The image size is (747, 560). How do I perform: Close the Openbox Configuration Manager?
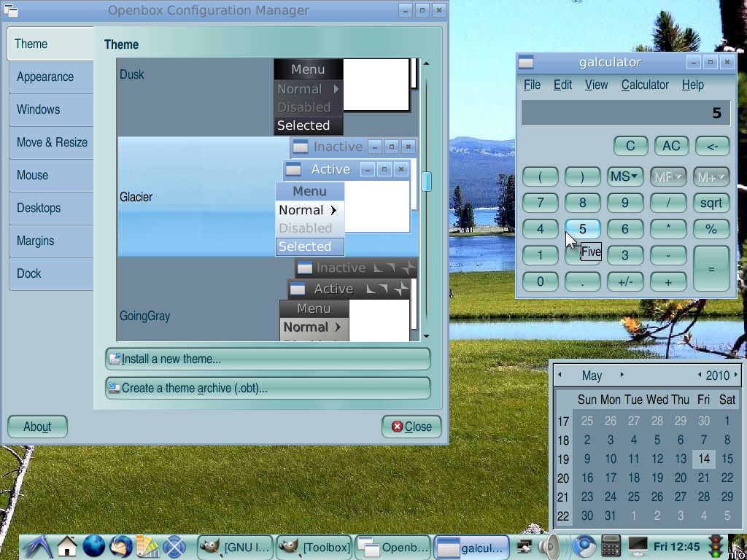(x=411, y=426)
